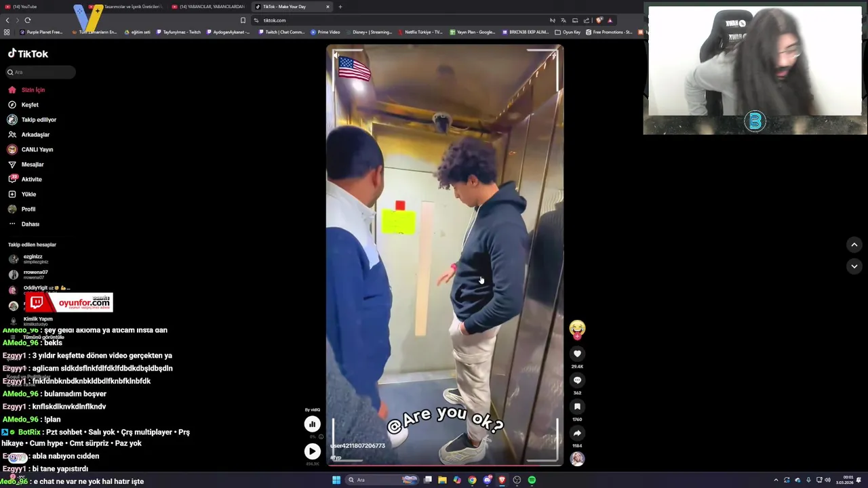Screen dimensions: 868x488
Task: Click the TikTok search field 'Ara'
Action: point(41,72)
